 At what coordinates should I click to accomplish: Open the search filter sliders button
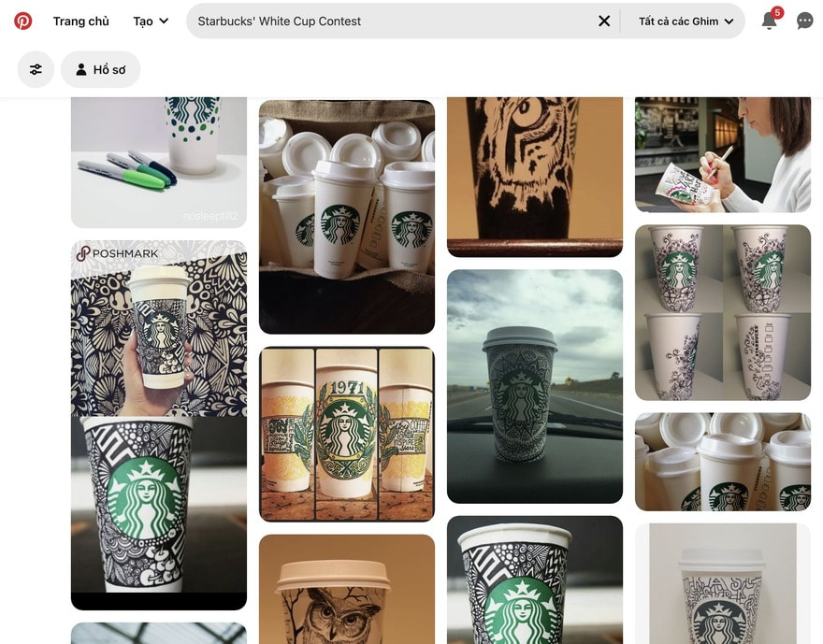click(36, 69)
